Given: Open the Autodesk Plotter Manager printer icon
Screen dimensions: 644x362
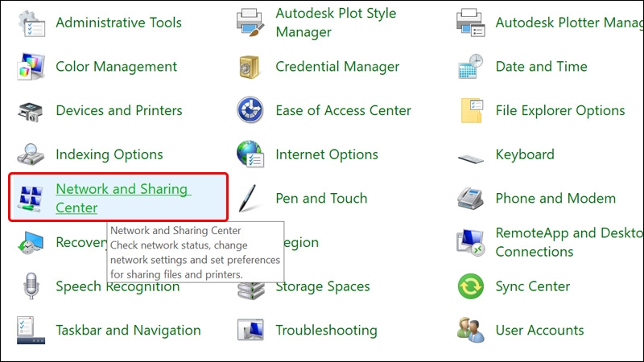Looking at the screenshot, I should 471,23.
